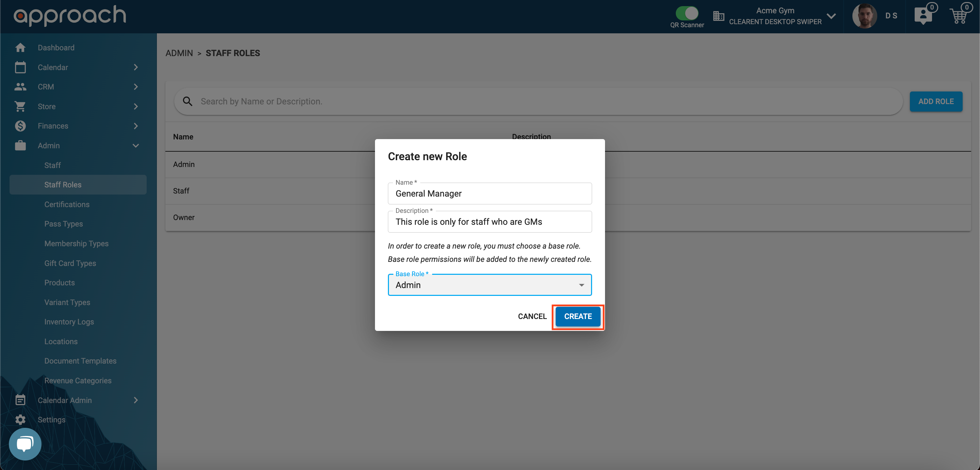Viewport: 980px width, 470px height.
Task: Open Locations menu item
Action: point(61,341)
